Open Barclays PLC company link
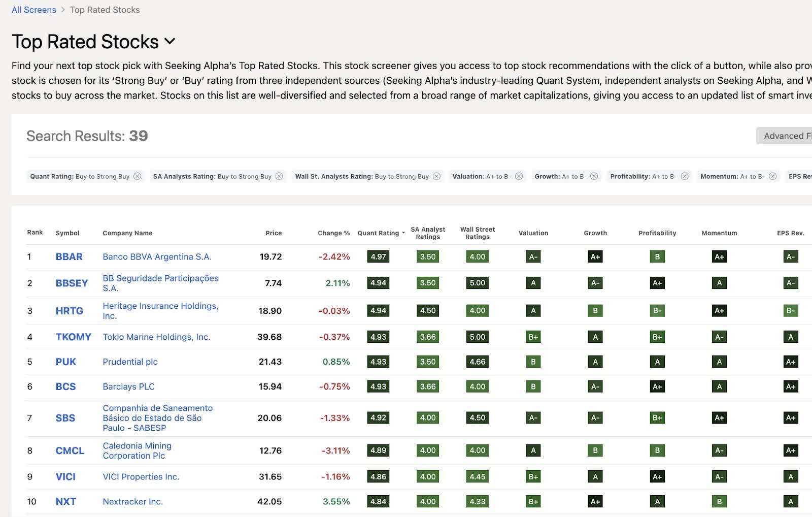812x517 pixels. point(128,386)
